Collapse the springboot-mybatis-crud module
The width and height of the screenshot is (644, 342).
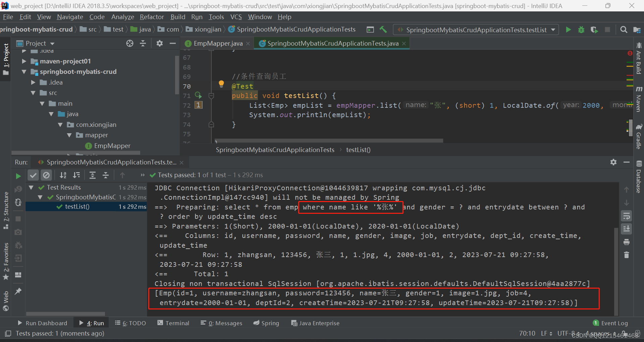[x=24, y=72]
